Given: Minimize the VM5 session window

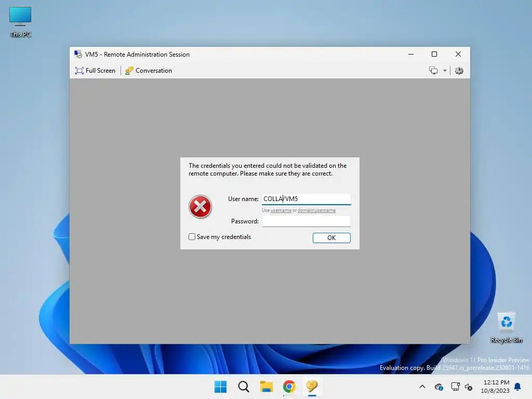Looking at the screenshot, I should point(411,54).
